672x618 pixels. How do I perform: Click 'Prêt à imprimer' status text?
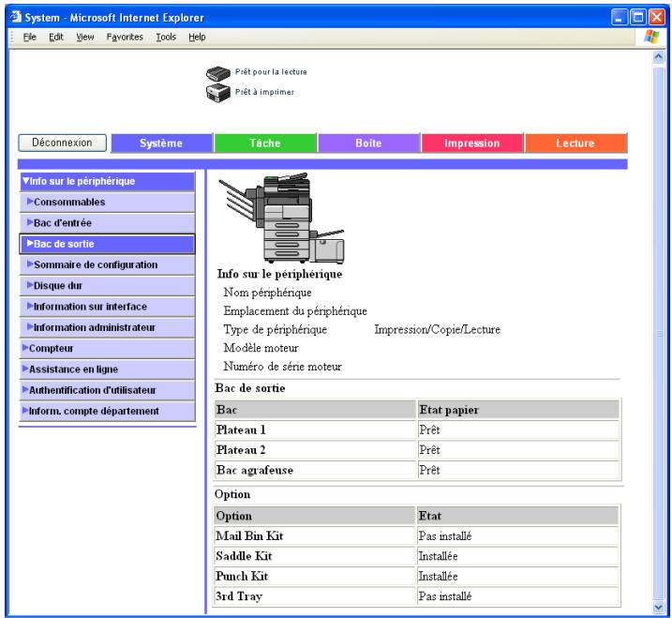264,92
